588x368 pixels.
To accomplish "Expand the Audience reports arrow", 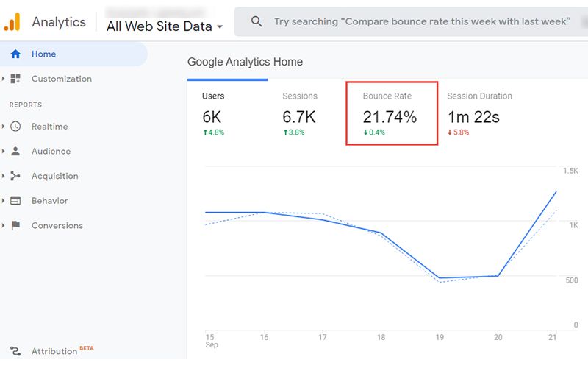I will 4,152.
